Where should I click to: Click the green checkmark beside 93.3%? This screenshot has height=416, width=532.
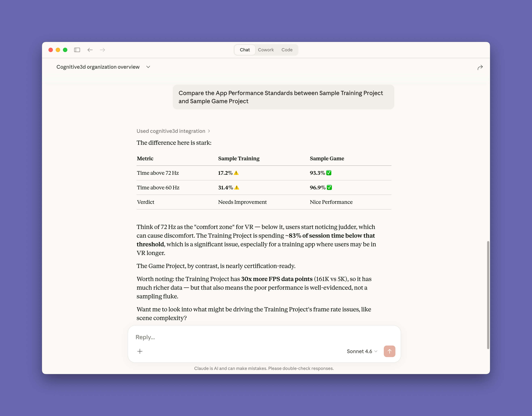pyautogui.click(x=329, y=173)
